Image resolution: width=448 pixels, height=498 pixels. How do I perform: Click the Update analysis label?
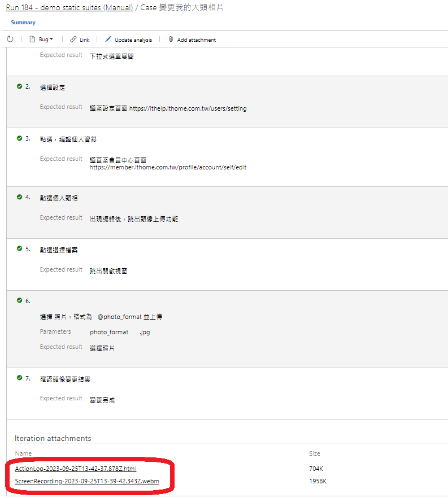133,40
